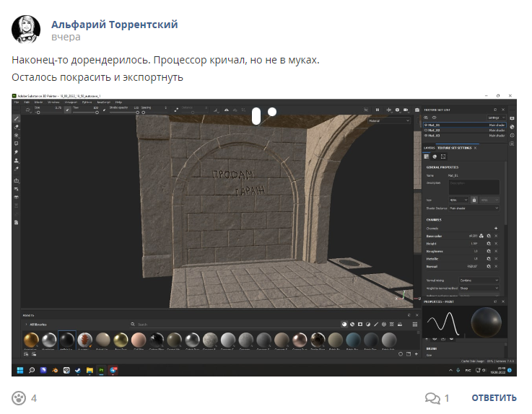Open the Shader Instance dropdown
532x414 pixels.
pos(474,208)
